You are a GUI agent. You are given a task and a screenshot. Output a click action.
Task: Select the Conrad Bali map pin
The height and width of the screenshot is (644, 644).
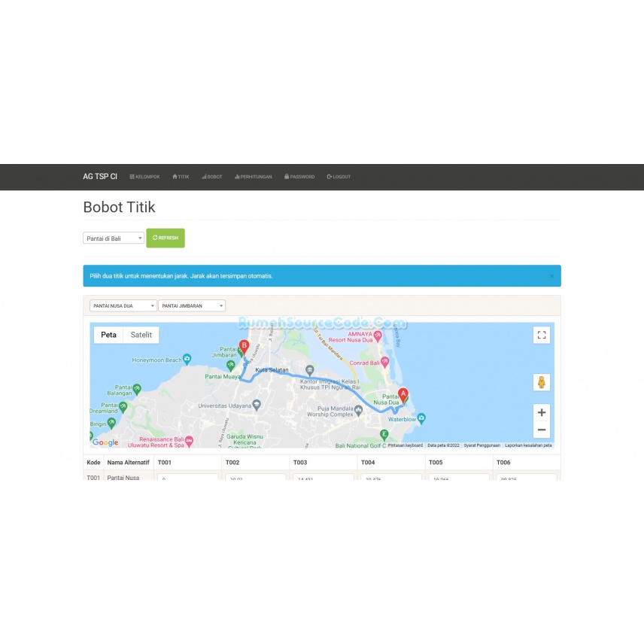(x=384, y=363)
